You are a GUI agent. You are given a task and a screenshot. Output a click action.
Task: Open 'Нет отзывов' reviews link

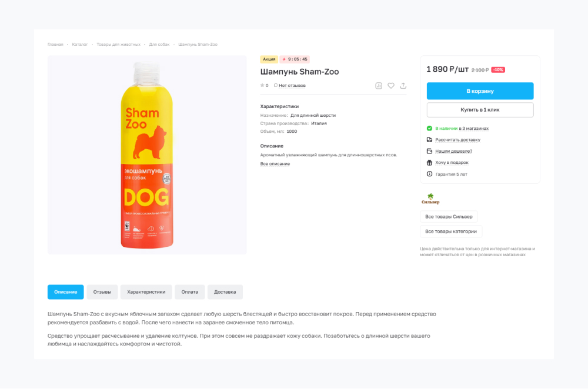292,86
